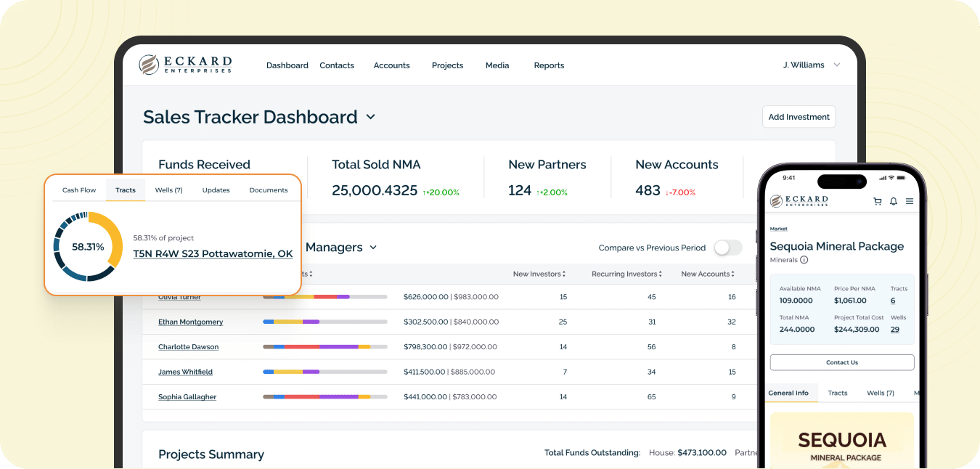This screenshot has width=980, height=469.
Task: Open Charlotte Dawson manager link
Action: (189, 347)
